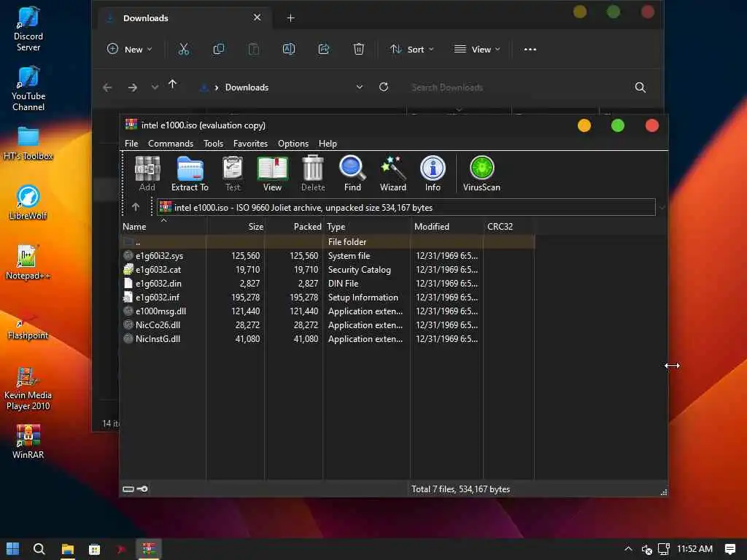
Task: Open the View dropdown in Explorer toolbar
Action: tap(477, 49)
